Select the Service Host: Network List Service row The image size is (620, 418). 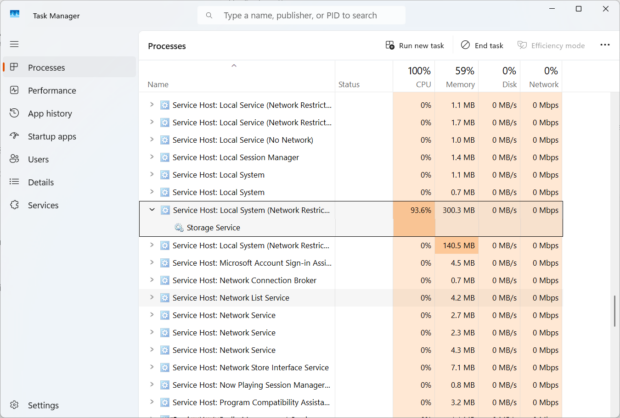tap(351, 298)
